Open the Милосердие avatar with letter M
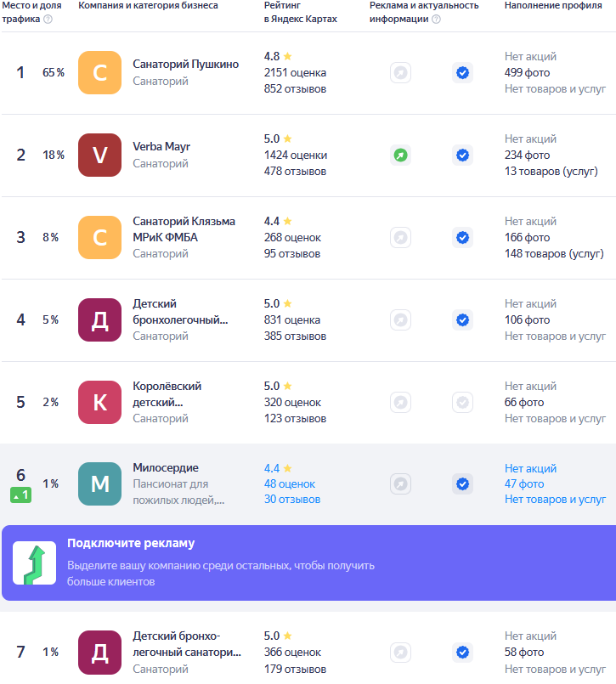The image size is (616, 684). 99,484
